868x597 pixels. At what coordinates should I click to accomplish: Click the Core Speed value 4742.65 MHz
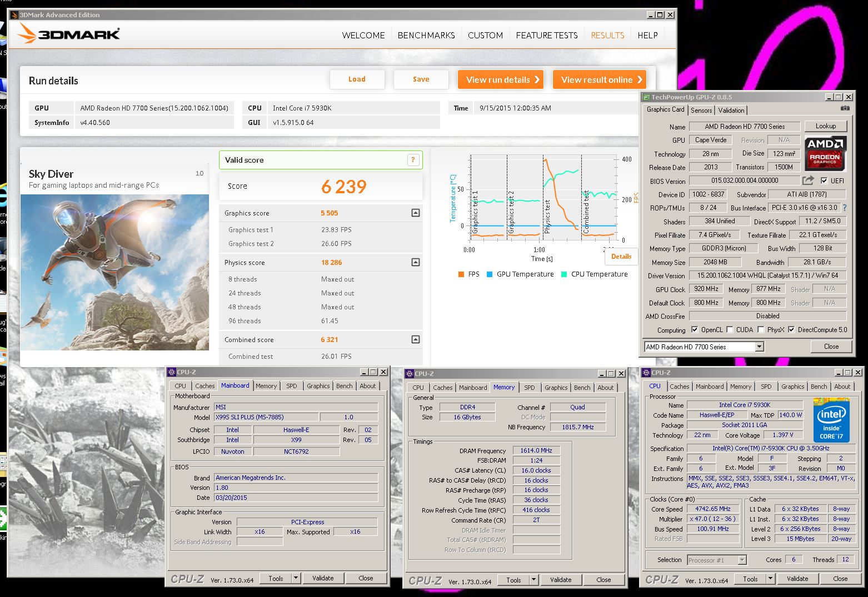point(713,509)
